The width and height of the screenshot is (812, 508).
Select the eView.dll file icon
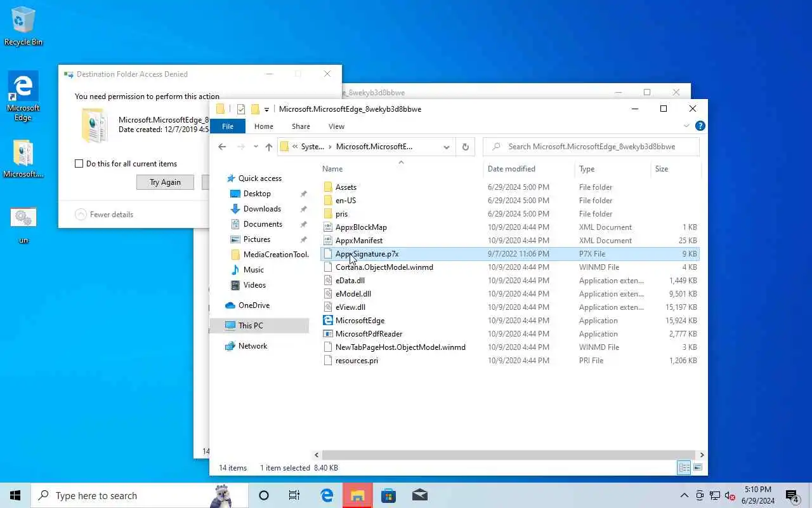click(x=328, y=307)
